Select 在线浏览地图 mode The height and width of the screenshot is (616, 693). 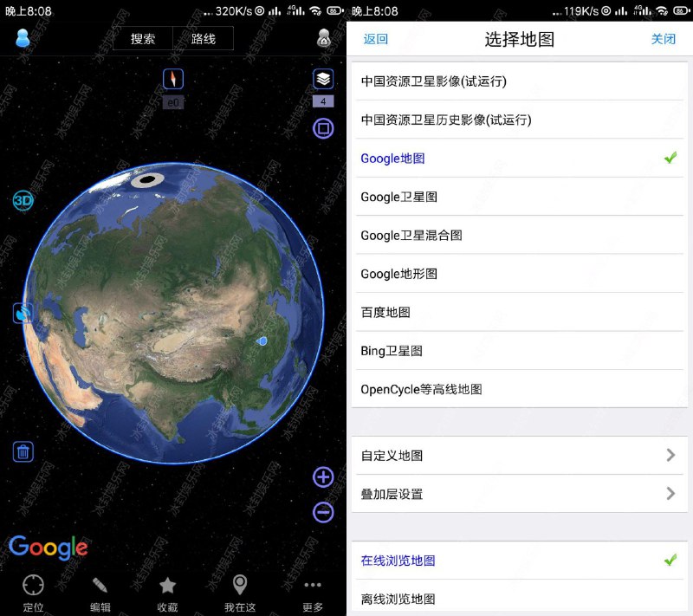[x=520, y=561]
